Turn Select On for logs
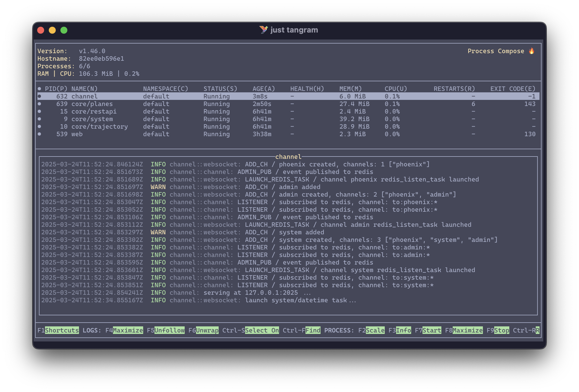This screenshot has width=579, height=392. [262, 330]
